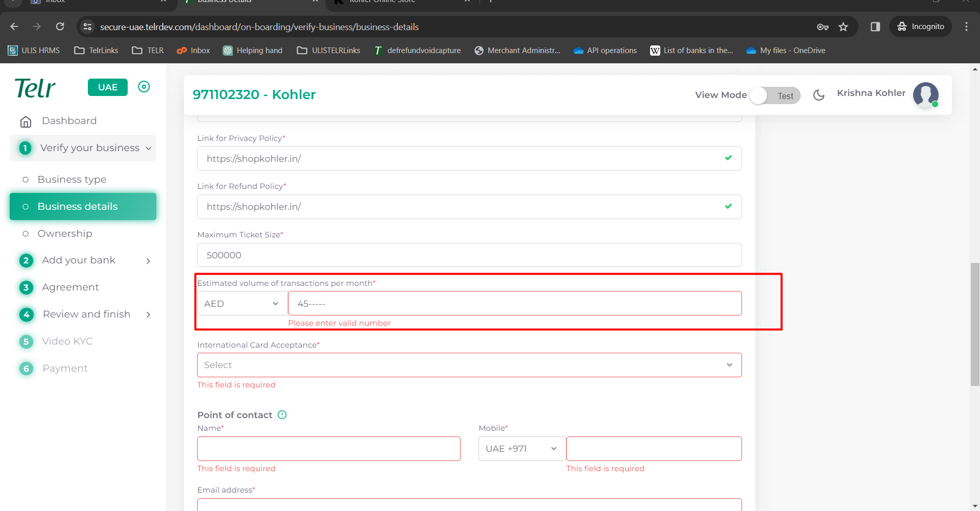The width and height of the screenshot is (980, 511).
Task: Open Inbox bookmark
Action: (194, 51)
